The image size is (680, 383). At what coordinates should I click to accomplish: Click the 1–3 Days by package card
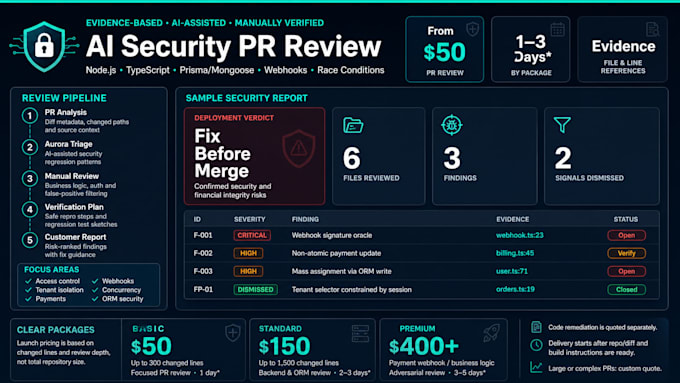click(531, 49)
